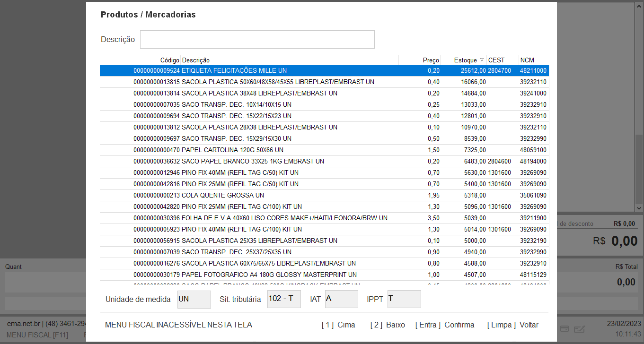Click stock value 7325,00

[x=475, y=150]
